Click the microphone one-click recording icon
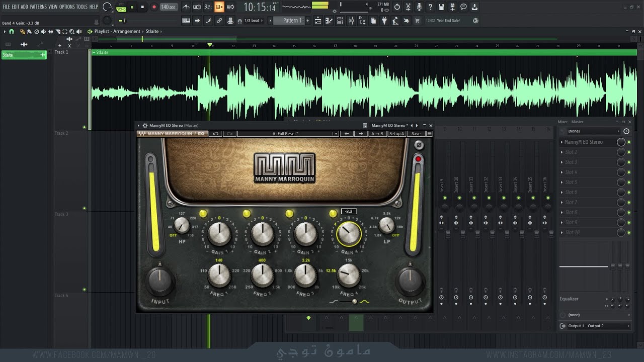This screenshot has width=644, height=362. point(419,7)
